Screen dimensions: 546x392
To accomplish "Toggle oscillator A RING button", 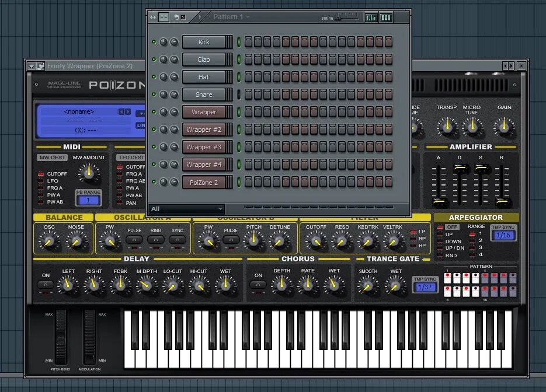I will click(156, 240).
